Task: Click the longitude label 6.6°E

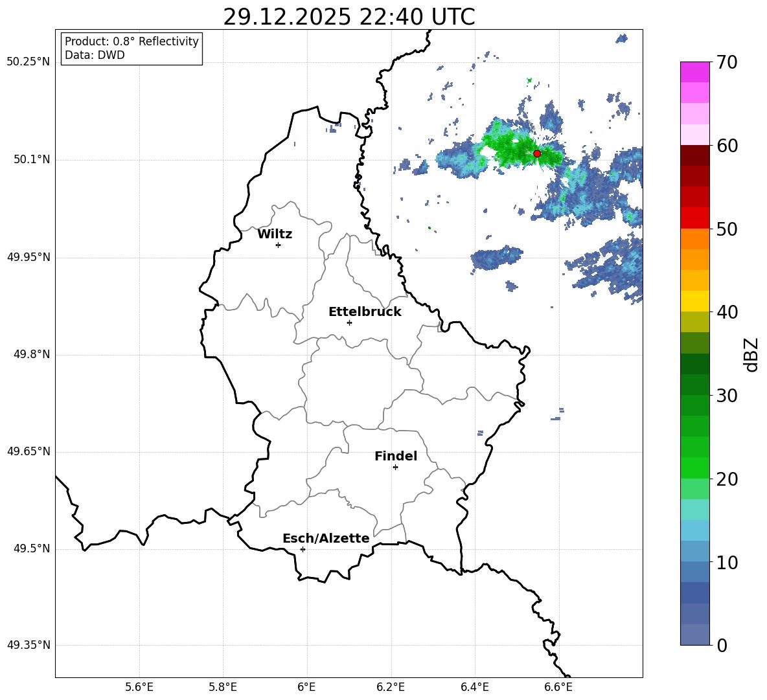Action: 558,687
